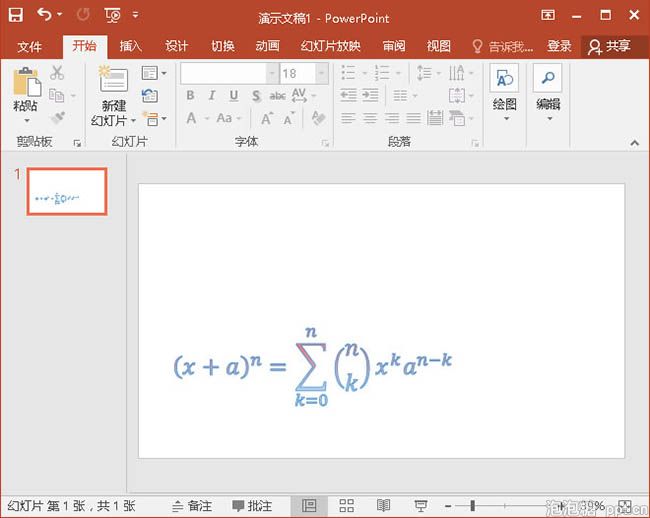Open the font size 18 dropdown
Viewport: 650px width, 518px height.
pyautogui.click(x=322, y=73)
